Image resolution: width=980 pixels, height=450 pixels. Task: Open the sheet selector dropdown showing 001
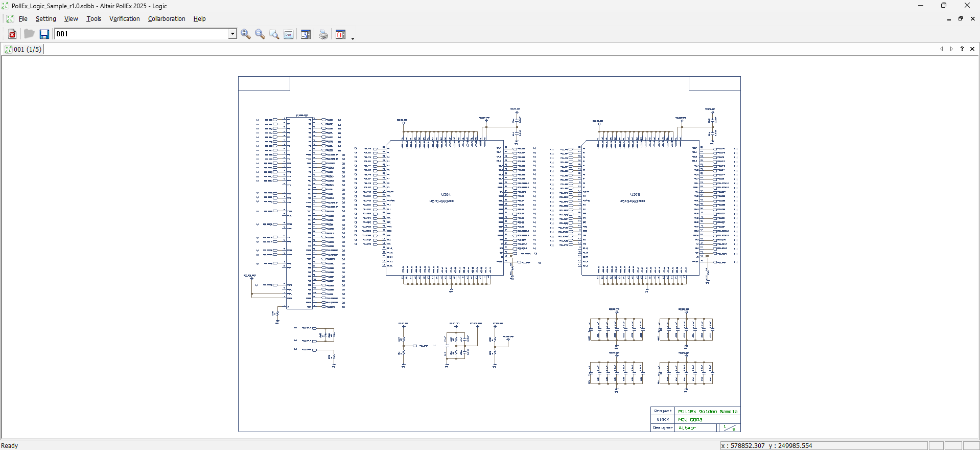click(232, 34)
